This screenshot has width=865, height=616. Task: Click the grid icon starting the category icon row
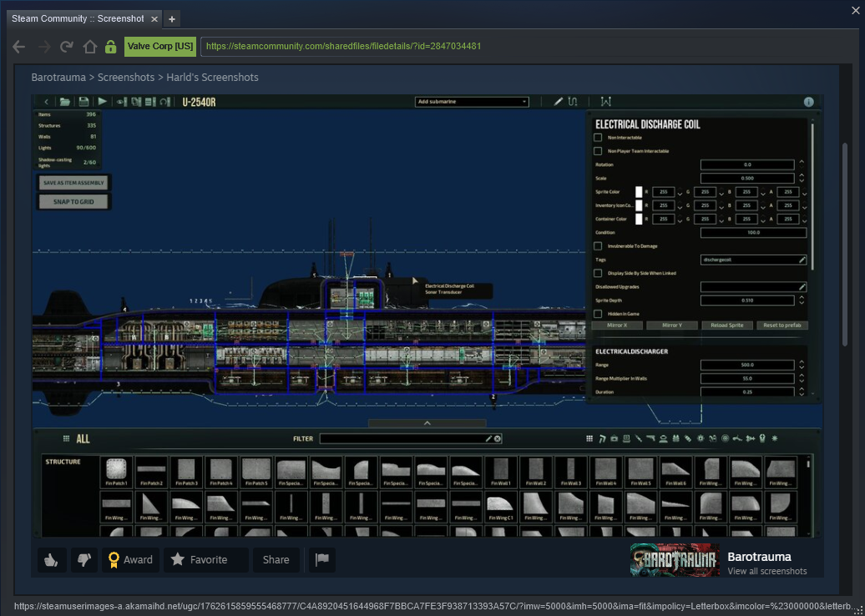click(x=589, y=439)
